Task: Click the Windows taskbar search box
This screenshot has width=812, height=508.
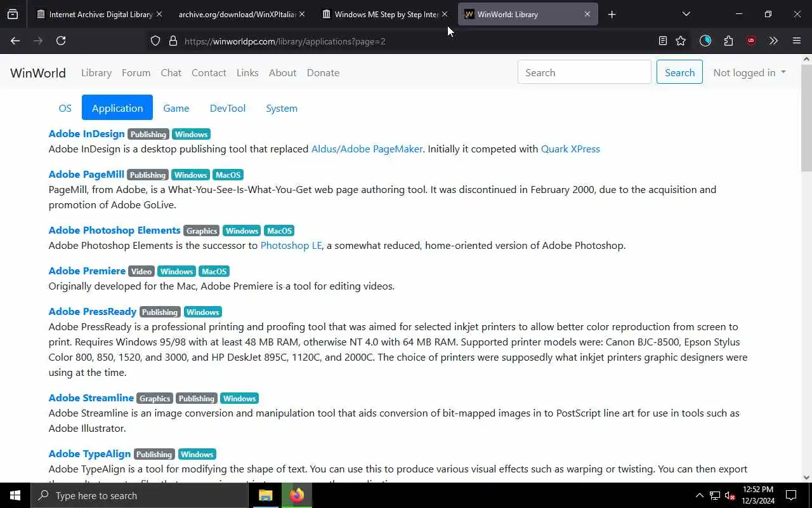Action: point(140,495)
